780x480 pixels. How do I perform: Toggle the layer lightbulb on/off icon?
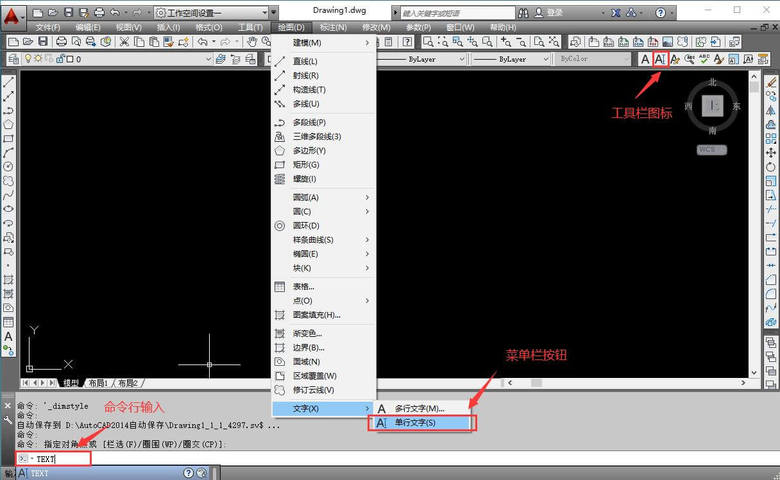(27, 59)
